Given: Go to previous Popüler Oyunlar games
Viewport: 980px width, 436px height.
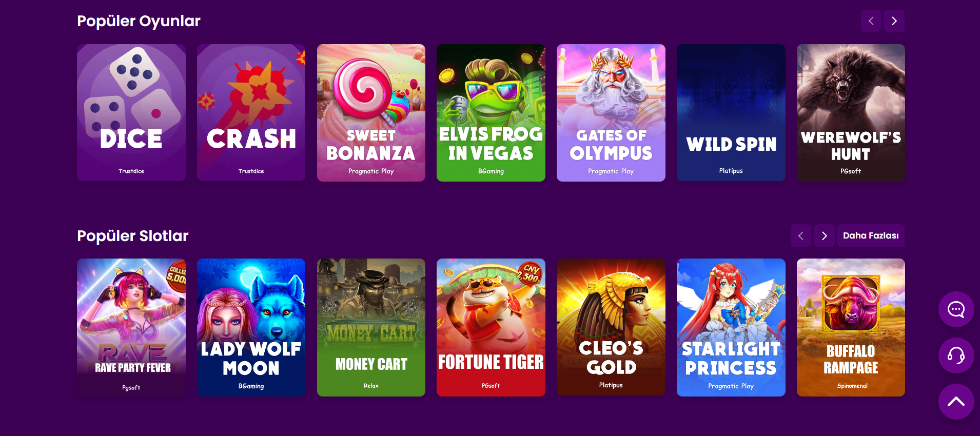Looking at the screenshot, I should [871, 21].
